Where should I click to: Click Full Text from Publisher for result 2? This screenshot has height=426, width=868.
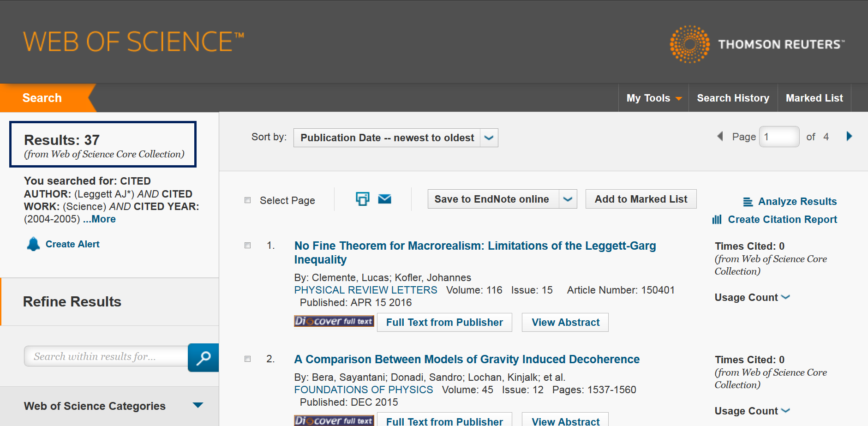click(x=444, y=420)
